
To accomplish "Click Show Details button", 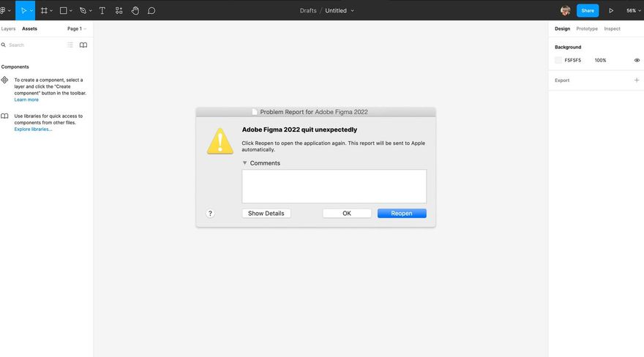I will [266, 214].
